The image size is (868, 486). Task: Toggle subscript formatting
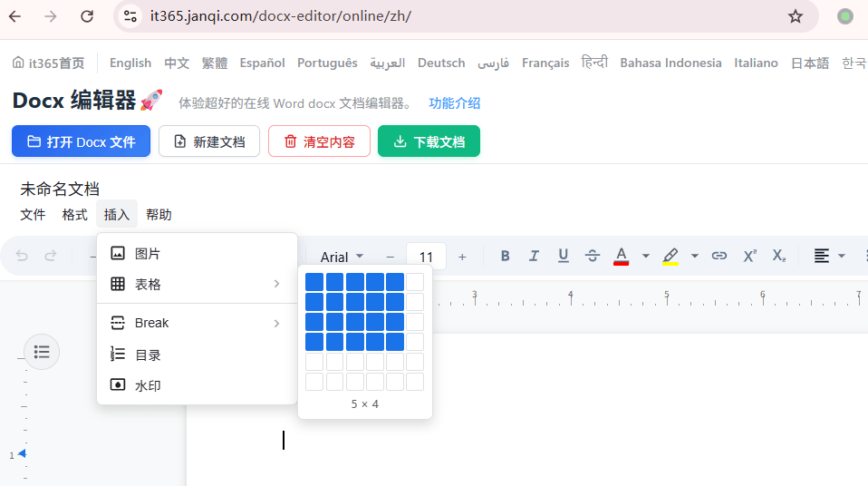(779, 256)
